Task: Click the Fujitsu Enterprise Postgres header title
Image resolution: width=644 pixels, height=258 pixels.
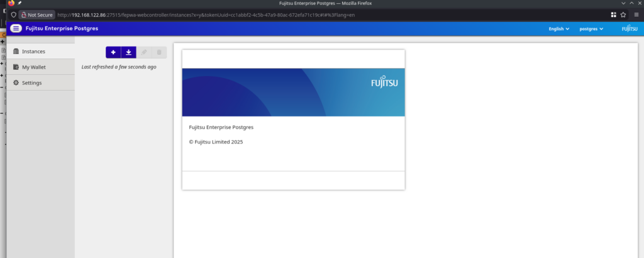Action: tap(62, 28)
